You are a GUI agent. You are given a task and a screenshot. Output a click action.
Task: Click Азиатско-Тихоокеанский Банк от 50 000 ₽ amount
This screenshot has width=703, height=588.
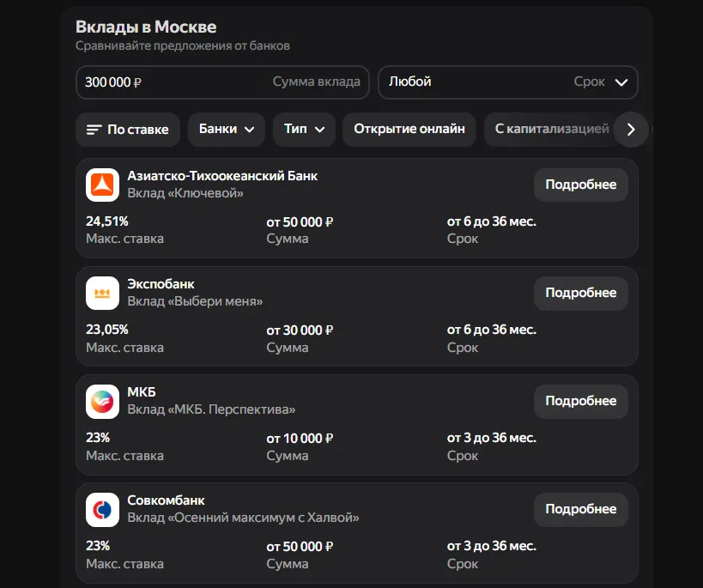coord(300,222)
